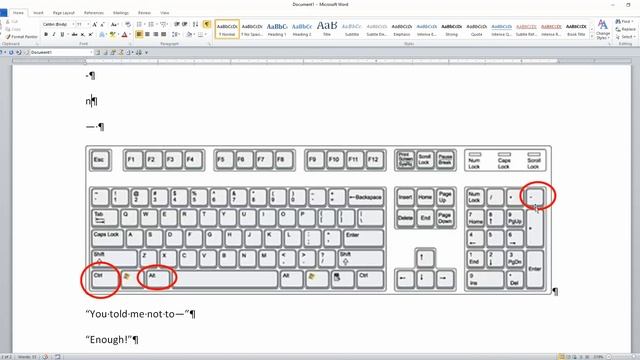Viewport: 640px width, 360px height.
Task: Apply a numbered list
Action: (x=151, y=24)
